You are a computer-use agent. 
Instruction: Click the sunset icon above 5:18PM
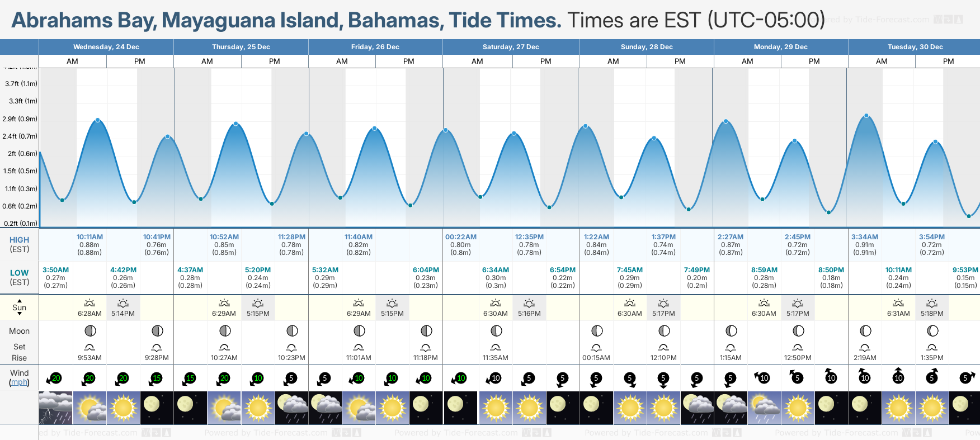(x=932, y=303)
